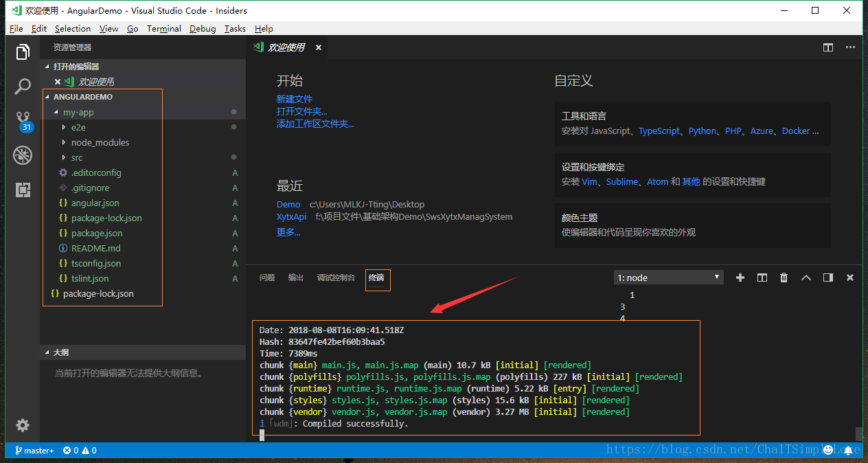Click the split editor icon
The height and width of the screenshot is (463, 868).
[828, 47]
